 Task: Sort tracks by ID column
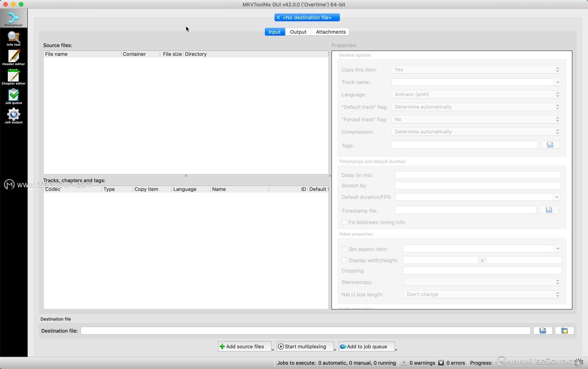tap(288, 189)
